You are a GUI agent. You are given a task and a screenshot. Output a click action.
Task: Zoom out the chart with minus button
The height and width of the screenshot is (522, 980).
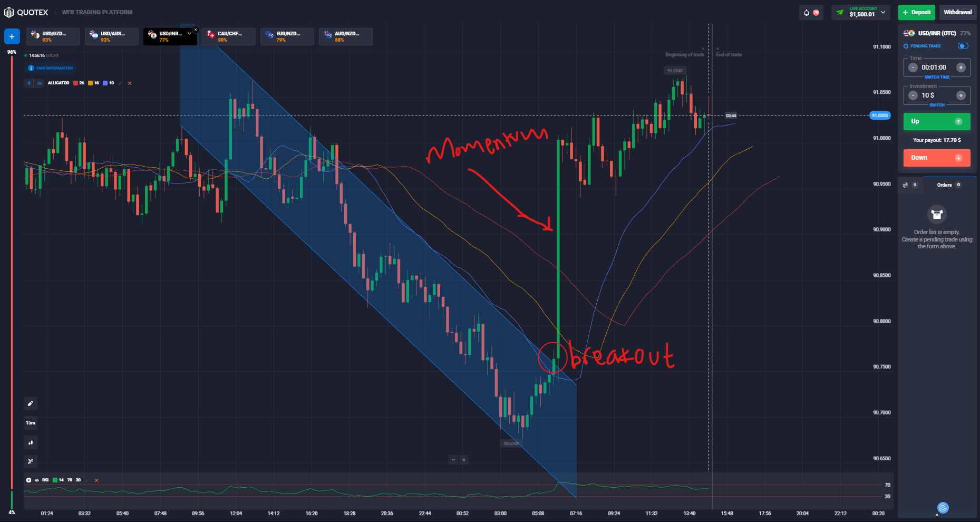tap(453, 460)
